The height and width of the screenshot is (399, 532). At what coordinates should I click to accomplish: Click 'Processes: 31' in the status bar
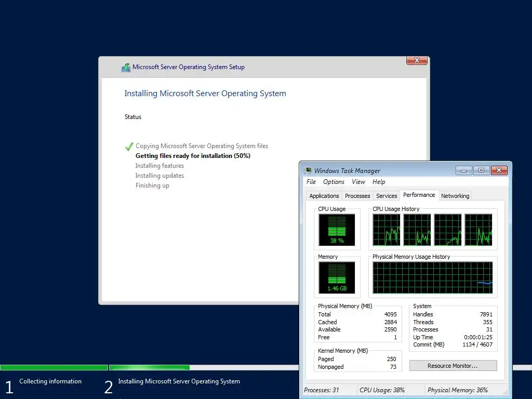click(321, 390)
